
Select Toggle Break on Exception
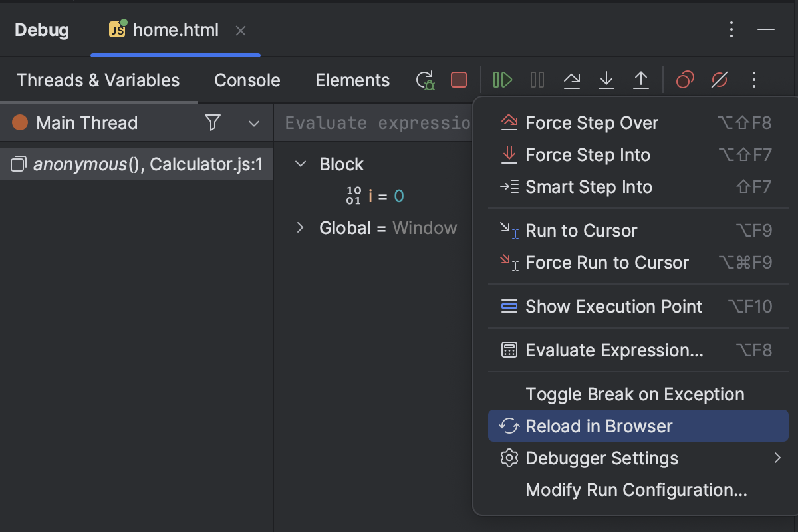pos(634,394)
